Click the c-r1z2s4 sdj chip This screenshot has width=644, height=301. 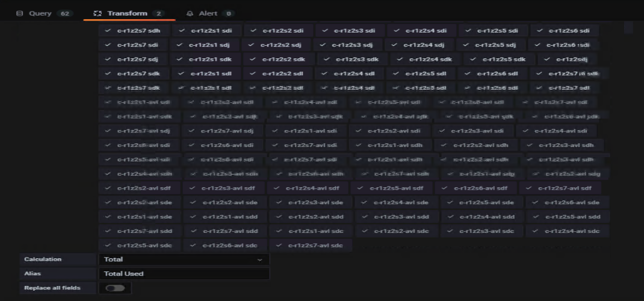click(420, 45)
